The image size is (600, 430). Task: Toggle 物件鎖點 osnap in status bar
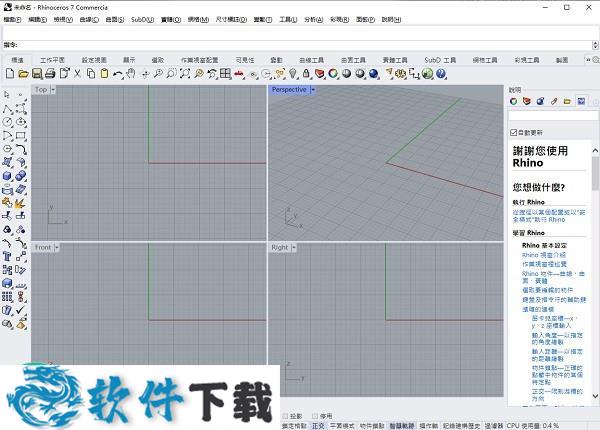(x=372, y=425)
